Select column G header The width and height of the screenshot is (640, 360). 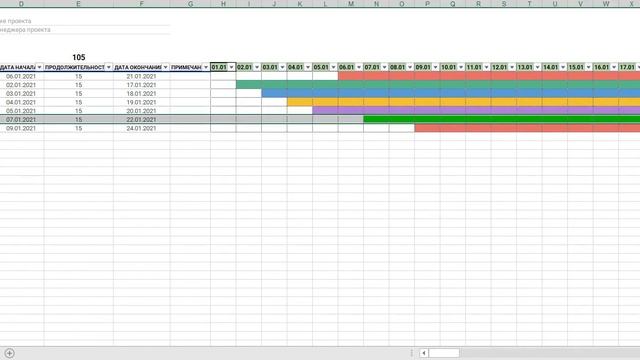[x=190, y=3]
